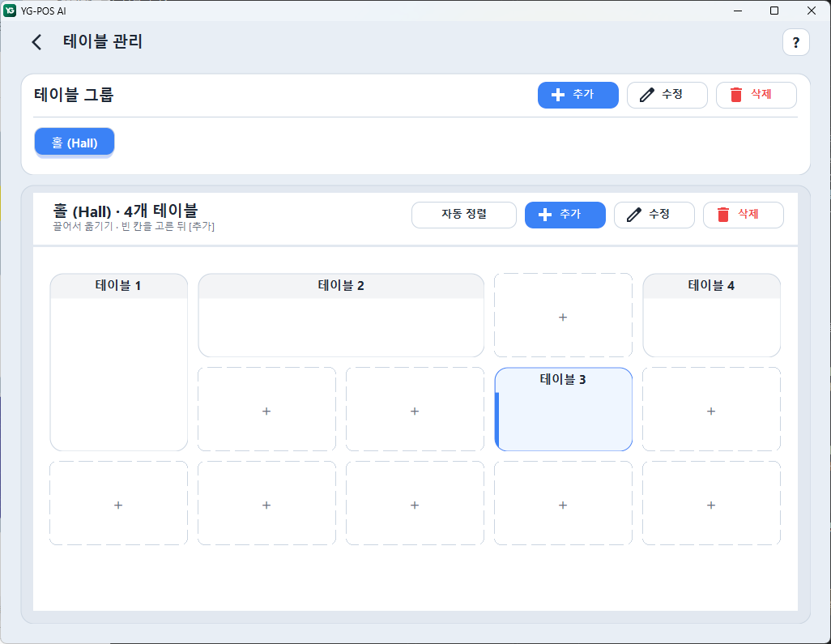Go back using the left arrow icon
This screenshot has width=831, height=644.
point(36,42)
